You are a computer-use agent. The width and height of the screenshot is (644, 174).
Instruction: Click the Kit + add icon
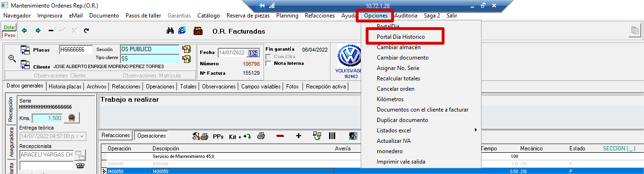coord(240,136)
